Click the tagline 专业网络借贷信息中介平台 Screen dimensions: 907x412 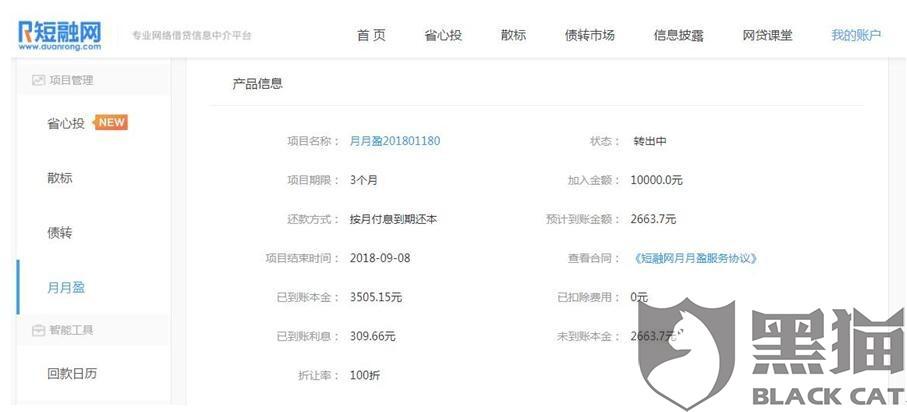pos(192,36)
